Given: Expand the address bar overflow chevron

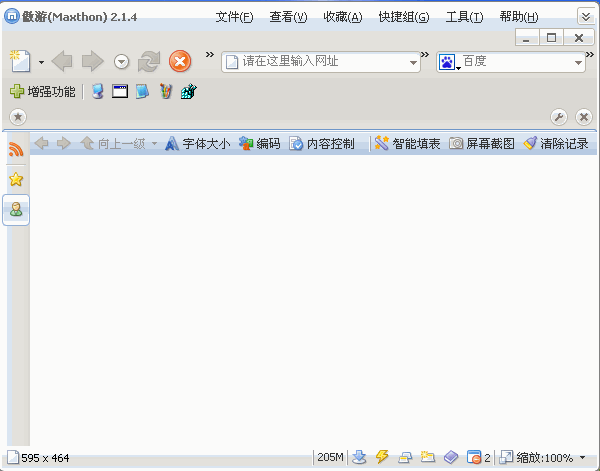Looking at the screenshot, I should tap(425, 54).
